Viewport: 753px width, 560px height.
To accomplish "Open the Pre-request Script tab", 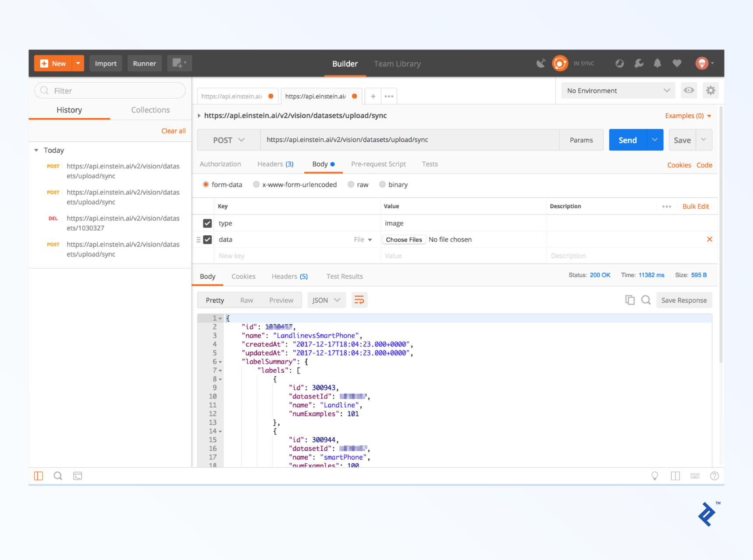I will tap(378, 164).
